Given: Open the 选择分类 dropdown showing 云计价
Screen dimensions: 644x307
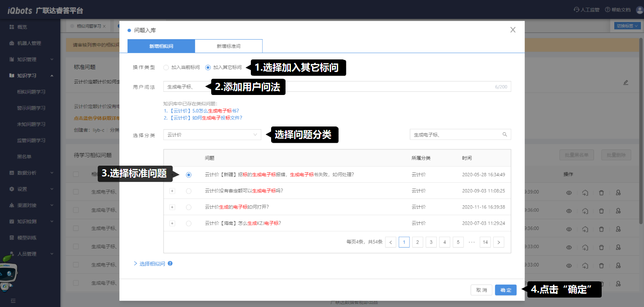Looking at the screenshot, I should 212,135.
